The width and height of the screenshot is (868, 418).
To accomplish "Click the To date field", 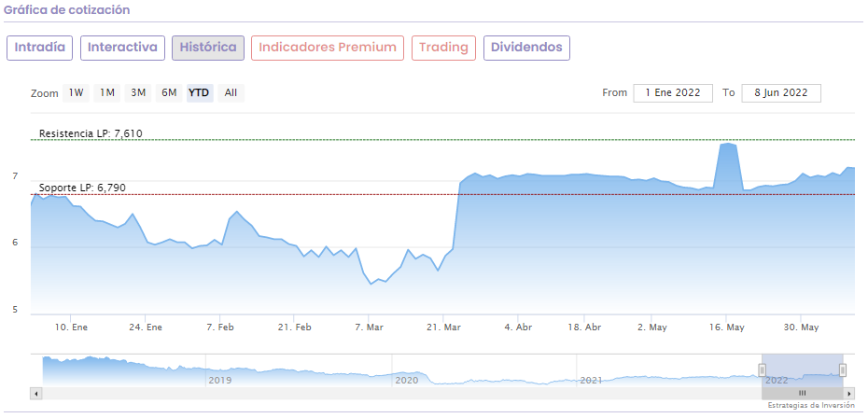I will [x=781, y=92].
